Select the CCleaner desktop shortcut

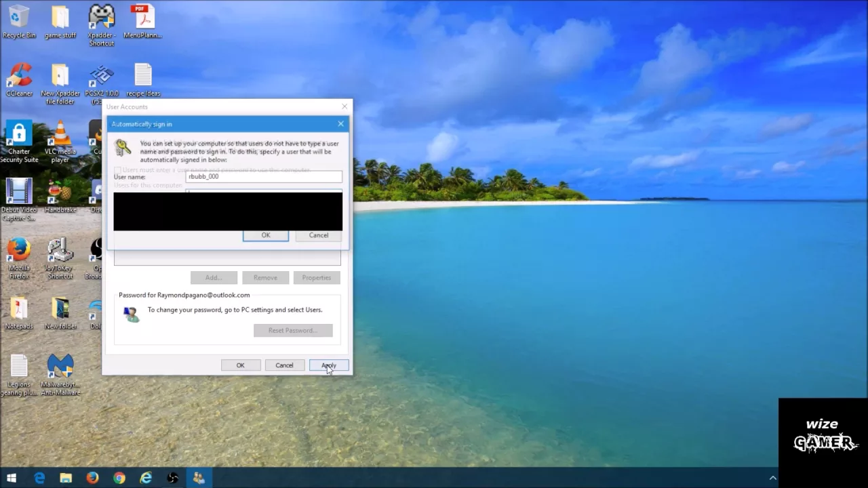click(19, 80)
